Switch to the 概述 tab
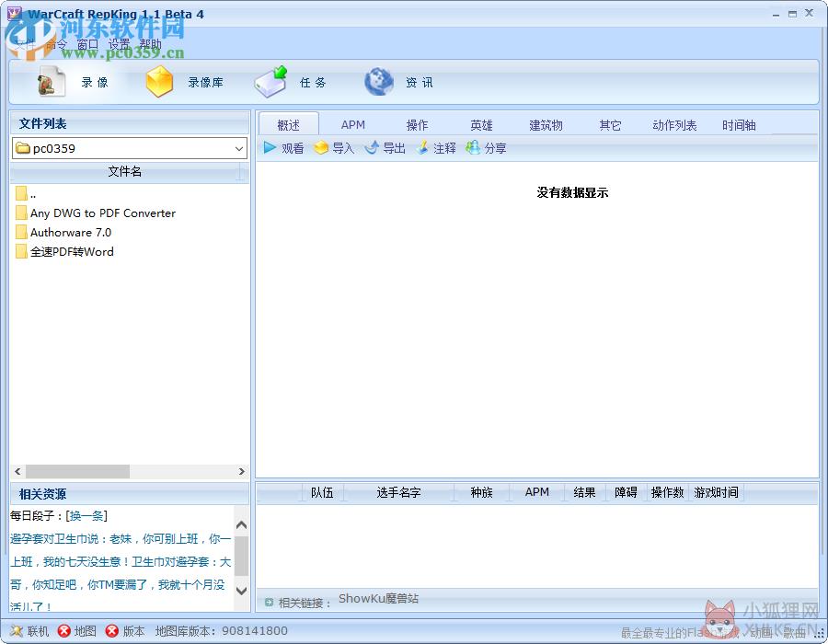828x644 pixels. coord(288,125)
